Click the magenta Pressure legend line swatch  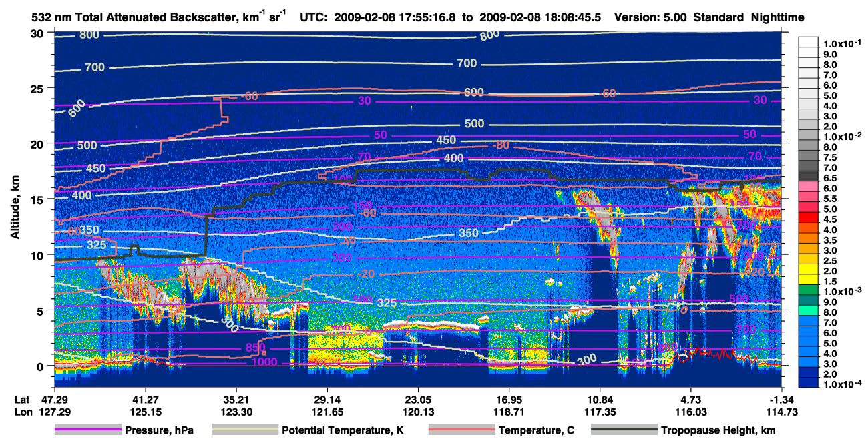click(x=87, y=430)
